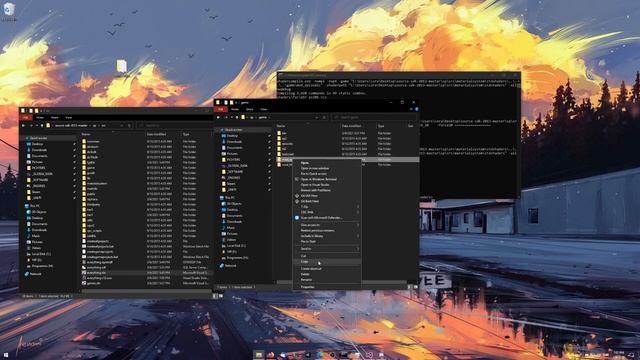
Task: Sort by Name column in src window
Action: tap(86, 134)
